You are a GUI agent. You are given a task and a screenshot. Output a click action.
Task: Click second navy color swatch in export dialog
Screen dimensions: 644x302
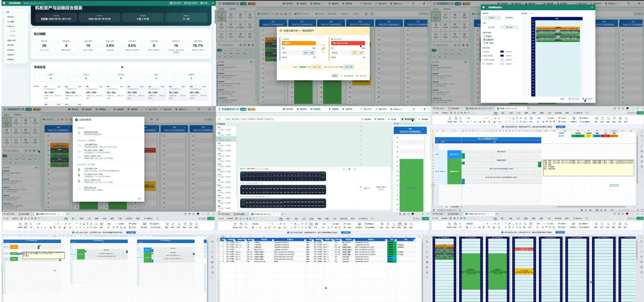coord(502,56)
